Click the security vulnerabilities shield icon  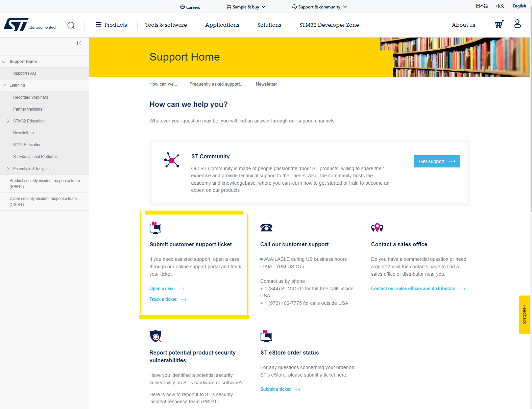point(155,336)
